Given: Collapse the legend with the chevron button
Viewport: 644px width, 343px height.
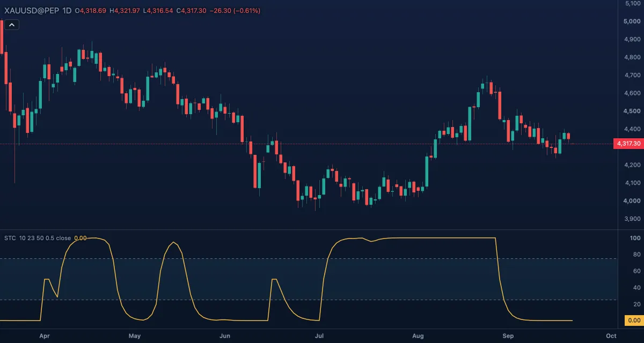Looking at the screenshot, I should (x=12, y=24).
